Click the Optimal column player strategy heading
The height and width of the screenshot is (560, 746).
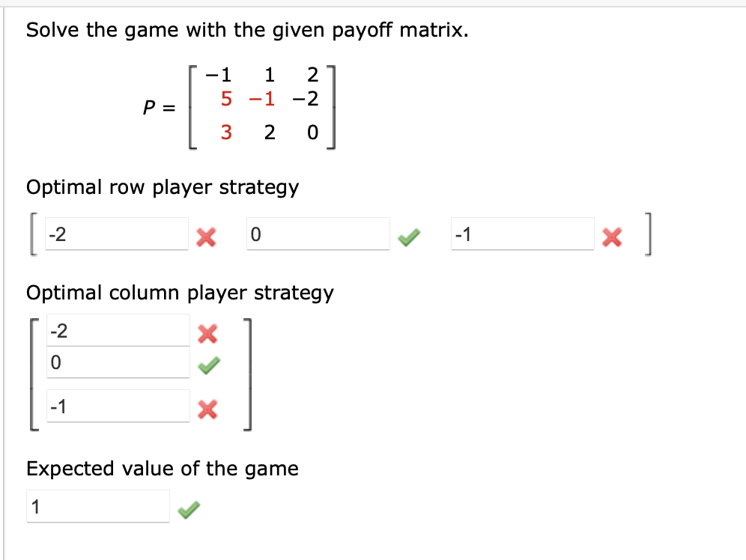point(179,293)
